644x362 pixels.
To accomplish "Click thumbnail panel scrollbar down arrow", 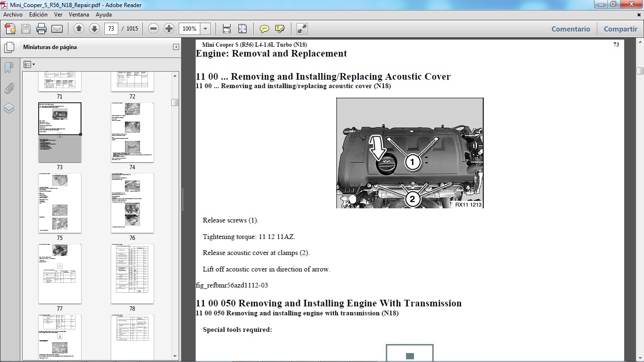I will coord(175,356).
